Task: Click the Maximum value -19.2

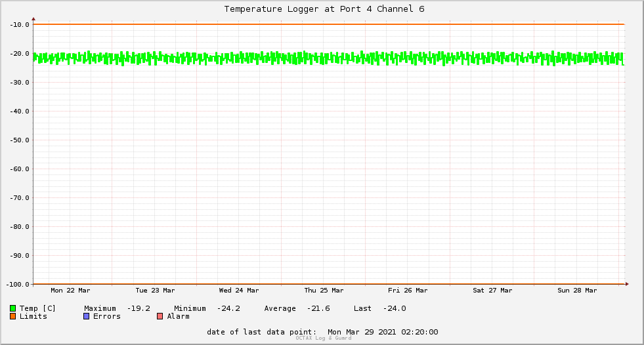Action: (139, 308)
